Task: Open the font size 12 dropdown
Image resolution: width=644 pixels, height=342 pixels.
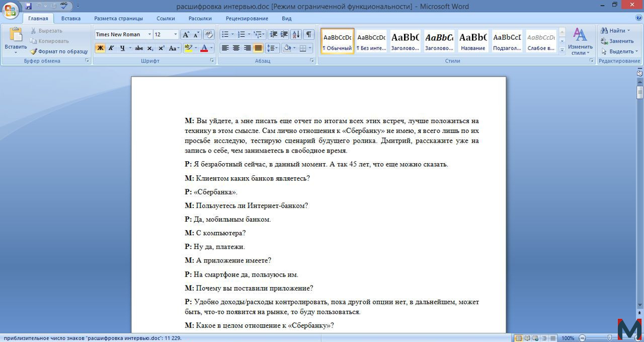Action: (x=176, y=34)
